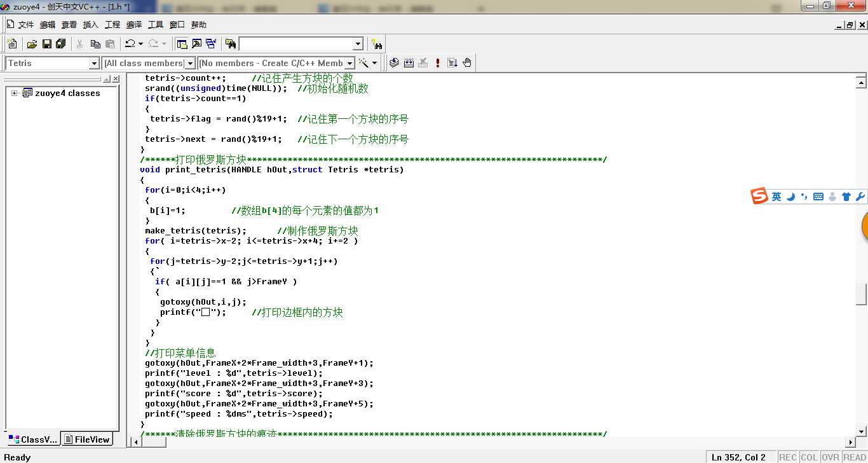Click the workspace panel dock toggle button
Image resolution: width=868 pixels, height=463 pixels.
pyautogui.click(x=107, y=79)
